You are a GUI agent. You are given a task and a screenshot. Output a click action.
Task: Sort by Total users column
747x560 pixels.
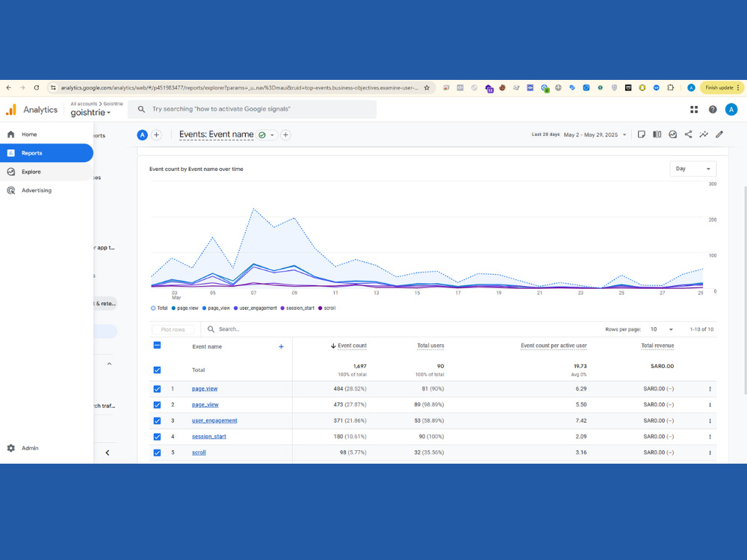pos(431,346)
